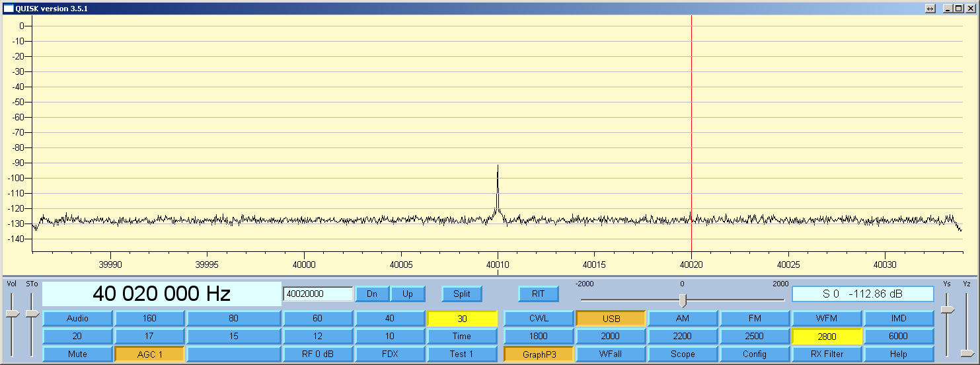Click the frequency entry field showing 40020000
The width and height of the screenshot is (980, 365).
[318, 294]
